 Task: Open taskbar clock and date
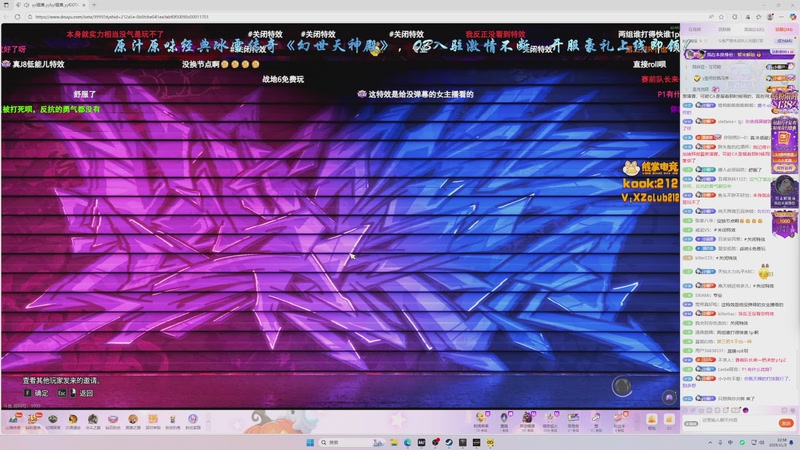tap(776, 442)
